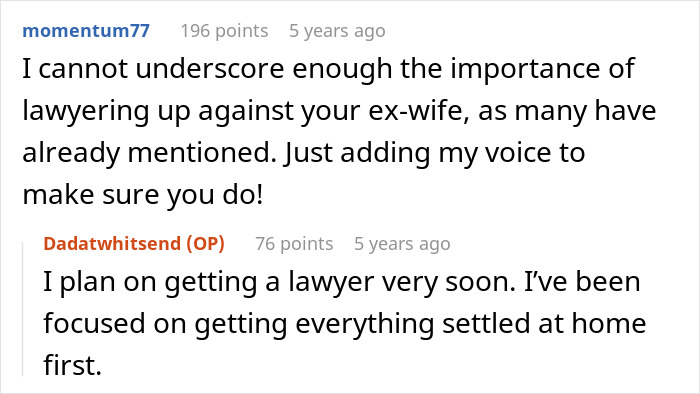Open momentum77's user profile
This screenshot has width=700, height=394.
coord(86,31)
